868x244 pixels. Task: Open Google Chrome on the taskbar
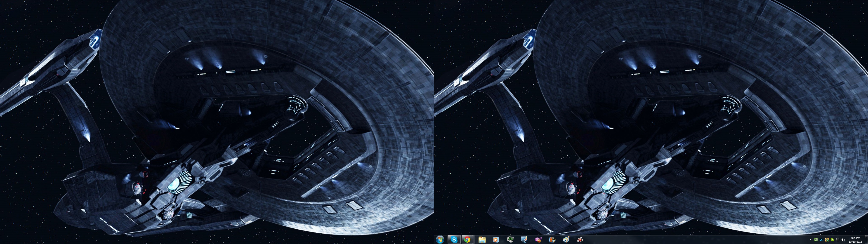pyautogui.click(x=467, y=240)
